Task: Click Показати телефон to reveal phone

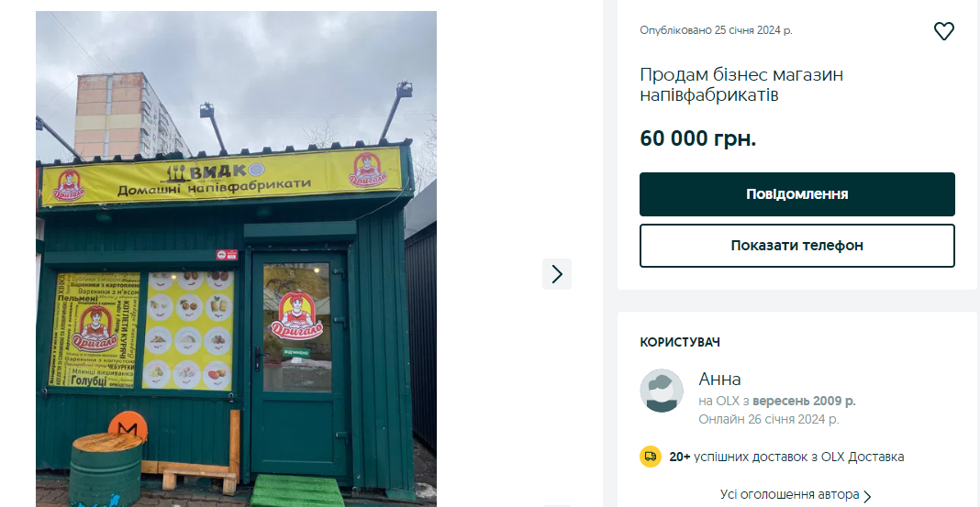Action: [x=796, y=246]
